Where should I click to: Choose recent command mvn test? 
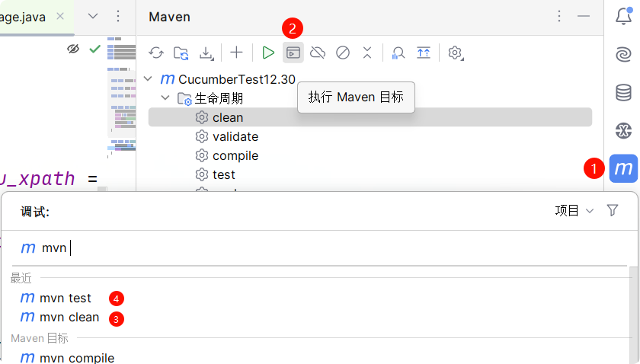click(56, 299)
